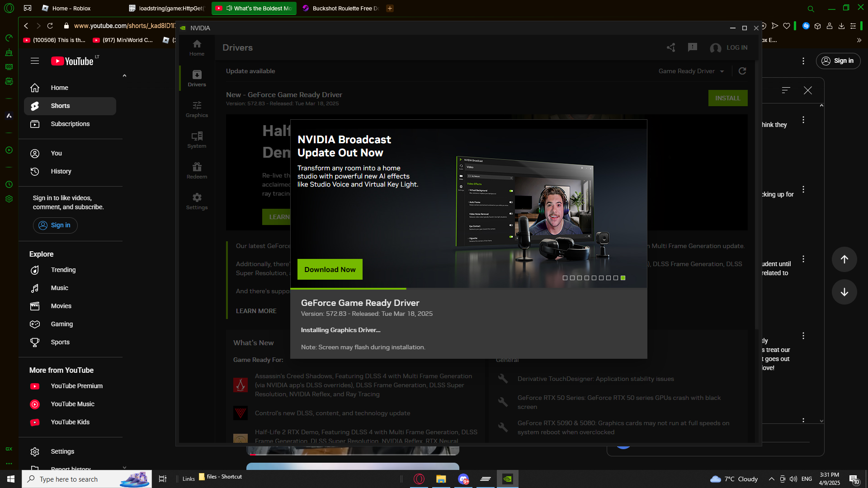The width and height of the screenshot is (868, 488).
Task: Select the first banner carousel dot
Action: (x=565, y=278)
